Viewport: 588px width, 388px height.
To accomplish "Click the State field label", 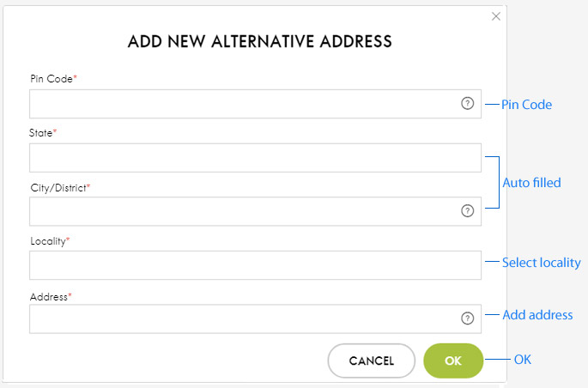I will tap(43, 133).
